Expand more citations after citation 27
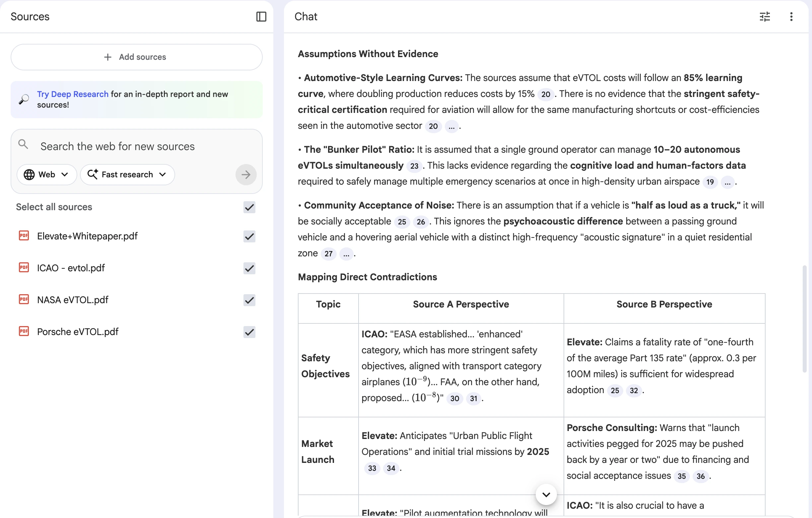Image resolution: width=812 pixels, height=518 pixels. coord(346,254)
